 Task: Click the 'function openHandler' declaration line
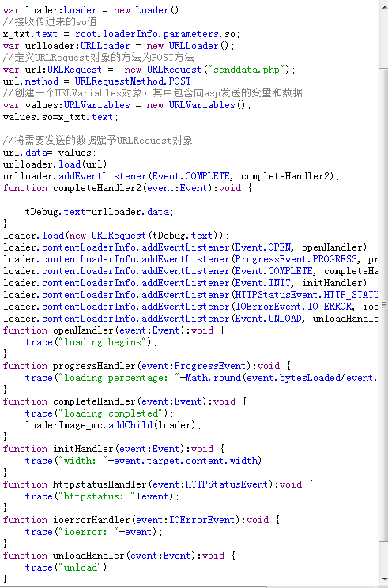pyautogui.click(x=114, y=330)
